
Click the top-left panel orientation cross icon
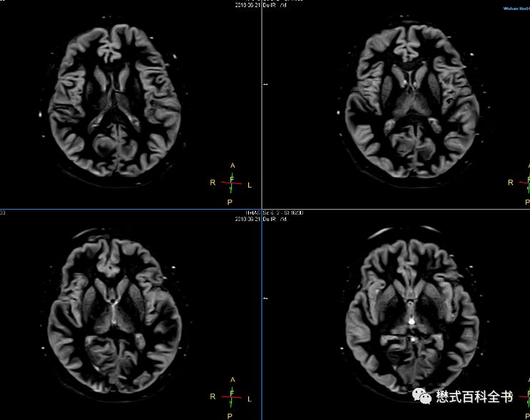click(231, 183)
